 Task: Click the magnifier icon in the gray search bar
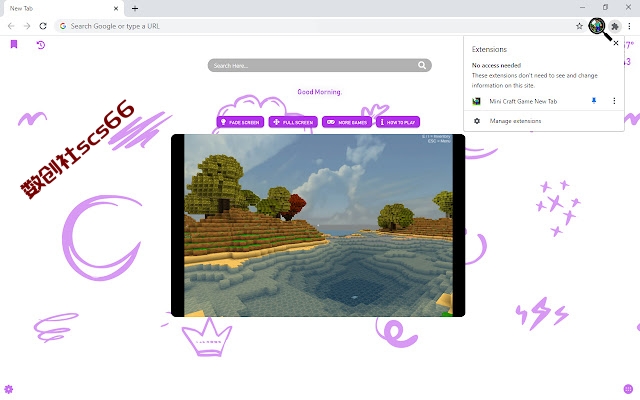422,65
